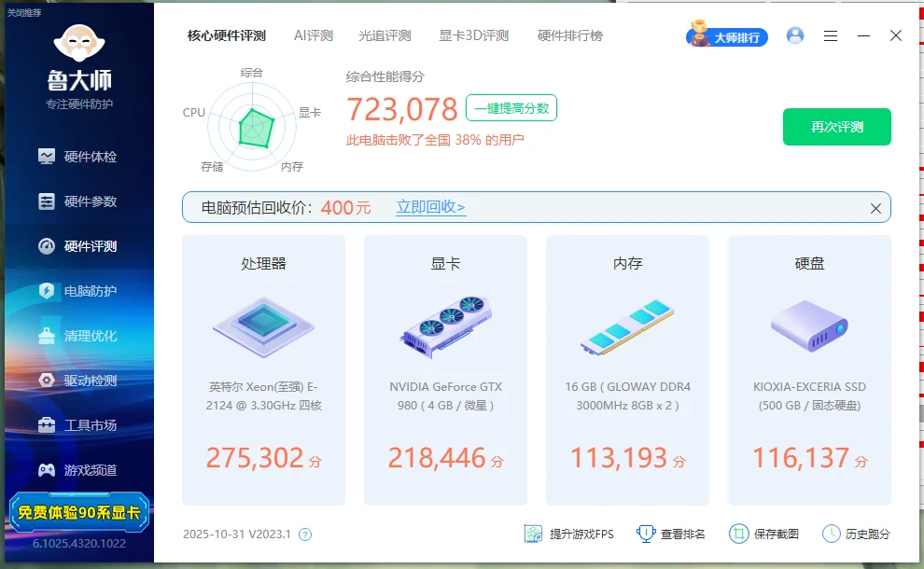924x569 pixels.
Task: Click the user account avatar icon
Action: pos(795,35)
